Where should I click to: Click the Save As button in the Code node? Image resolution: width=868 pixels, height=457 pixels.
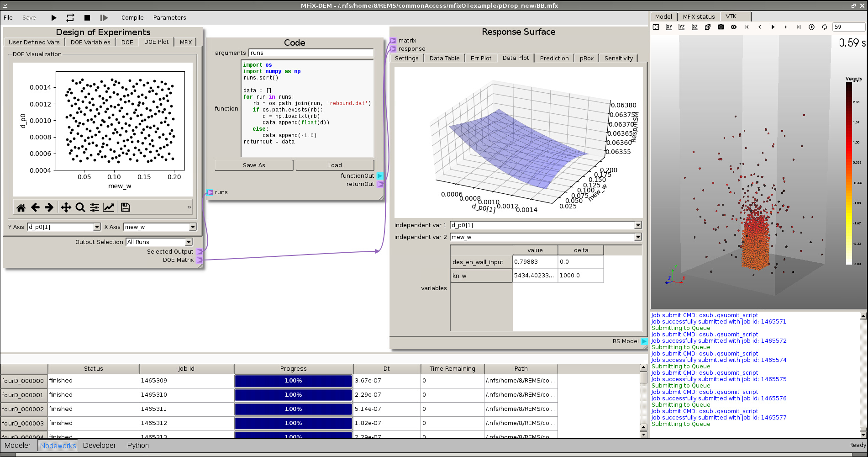[x=254, y=165]
